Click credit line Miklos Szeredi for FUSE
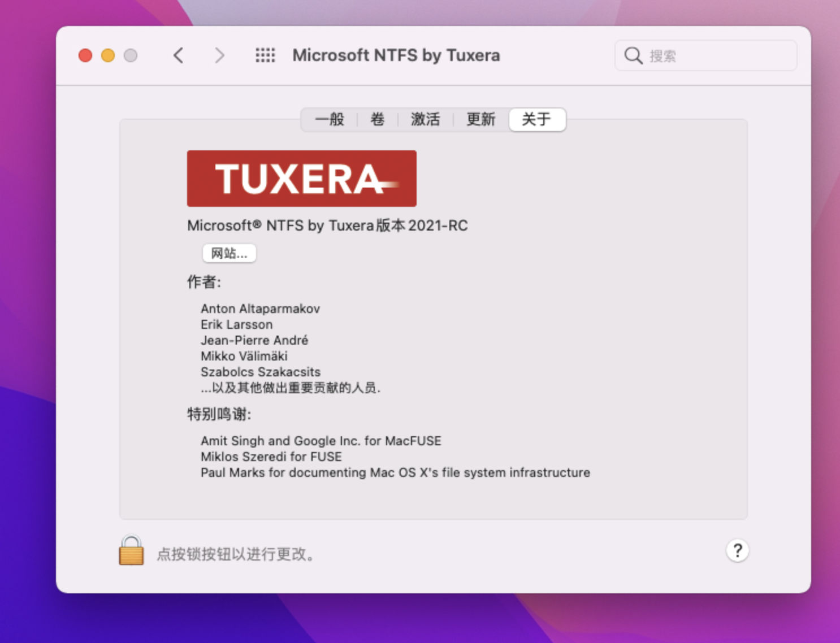Screen dimensions: 840x643 (x=271, y=457)
